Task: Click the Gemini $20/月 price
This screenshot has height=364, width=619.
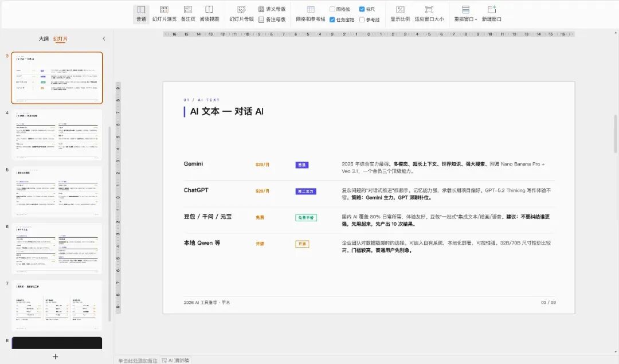Action: click(x=262, y=165)
